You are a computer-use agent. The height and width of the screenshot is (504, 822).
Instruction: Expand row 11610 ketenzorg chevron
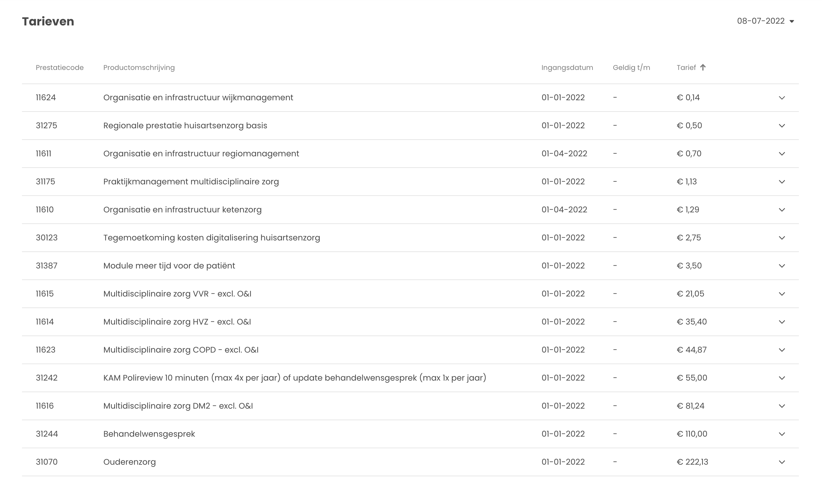782,210
